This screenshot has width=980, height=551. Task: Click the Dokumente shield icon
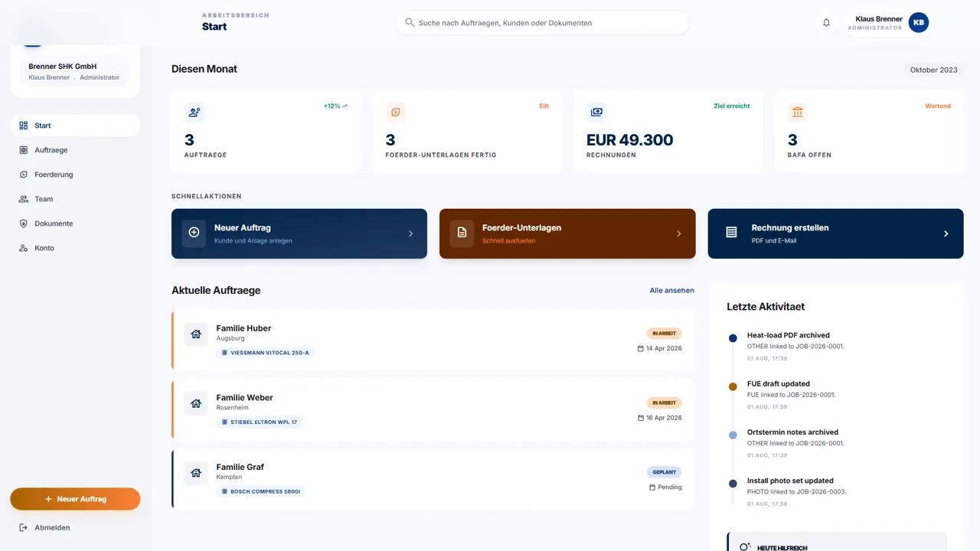click(x=23, y=223)
